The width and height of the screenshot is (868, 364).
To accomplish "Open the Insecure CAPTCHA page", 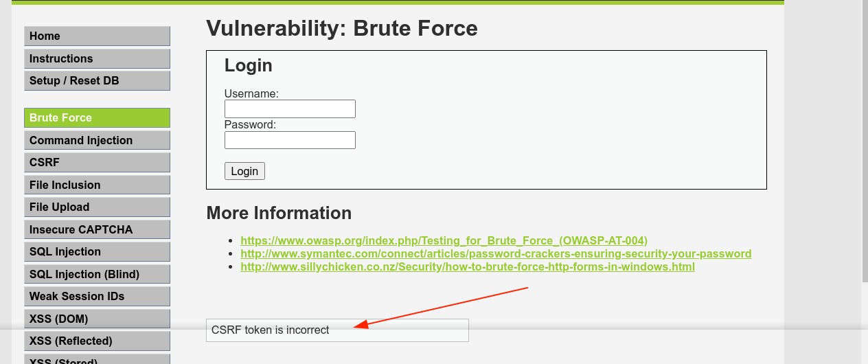I will (96, 230).
